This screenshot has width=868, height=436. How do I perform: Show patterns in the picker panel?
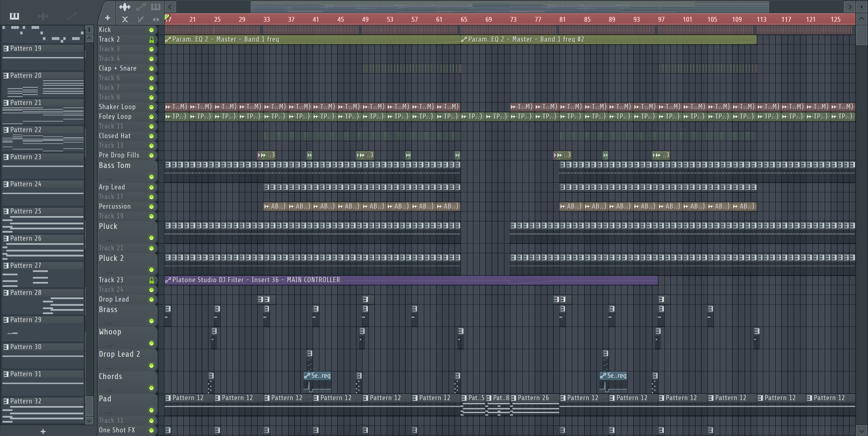14,16
